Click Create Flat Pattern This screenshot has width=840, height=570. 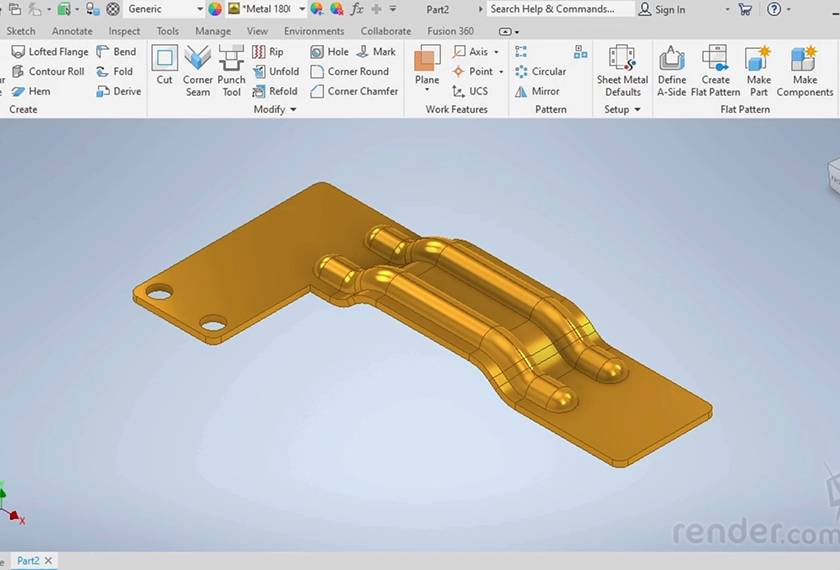point(715,70)
